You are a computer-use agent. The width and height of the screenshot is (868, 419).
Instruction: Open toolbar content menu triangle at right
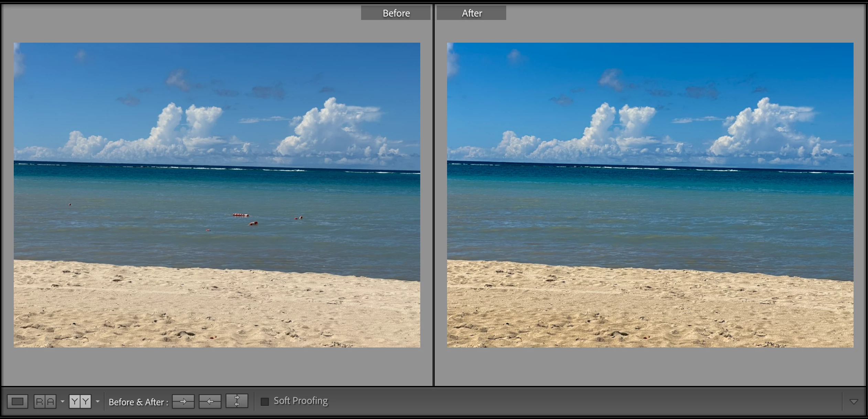(x=854, y=401)
